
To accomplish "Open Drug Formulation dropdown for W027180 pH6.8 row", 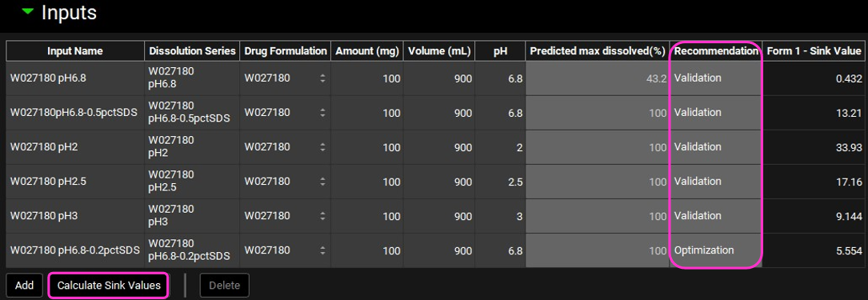I will pos(322,78).
